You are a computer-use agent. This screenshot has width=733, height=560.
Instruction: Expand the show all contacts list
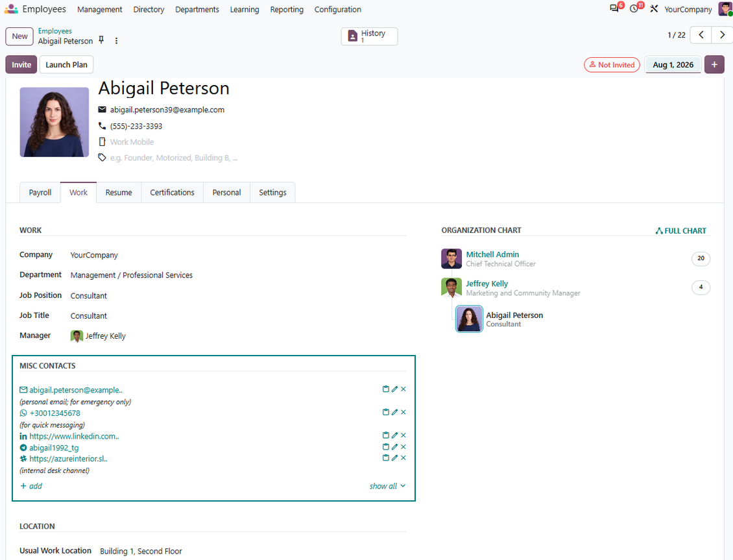click(387, 486)
